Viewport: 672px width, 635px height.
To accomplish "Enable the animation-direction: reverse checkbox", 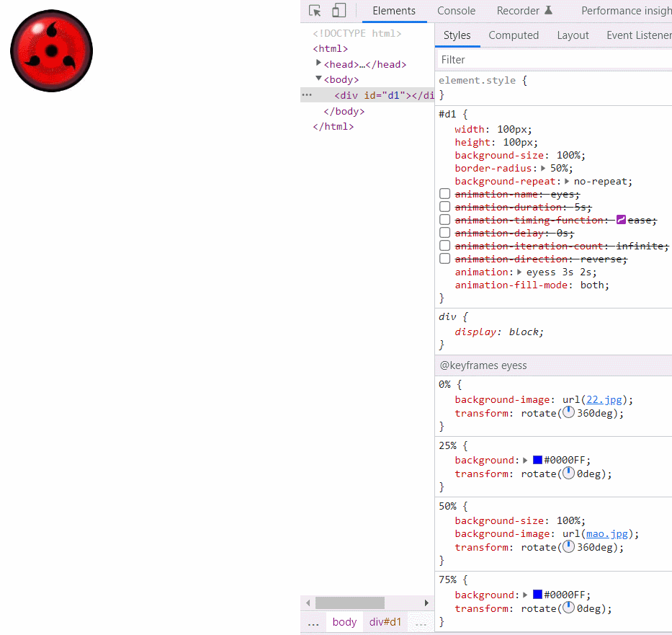I will tap(445, 259).
